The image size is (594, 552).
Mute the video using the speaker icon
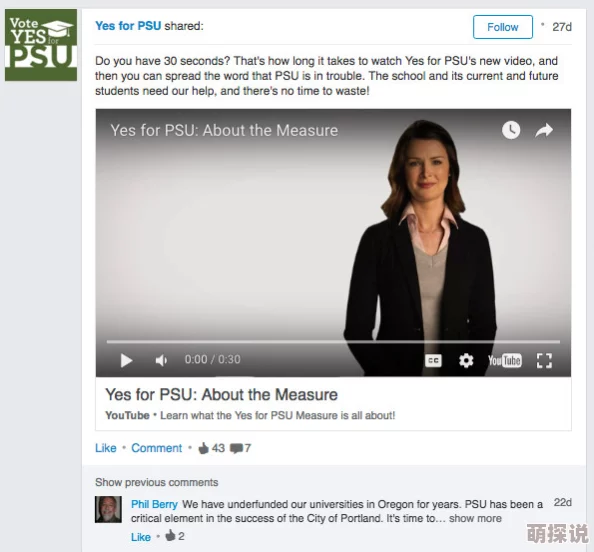click(161, 360)
